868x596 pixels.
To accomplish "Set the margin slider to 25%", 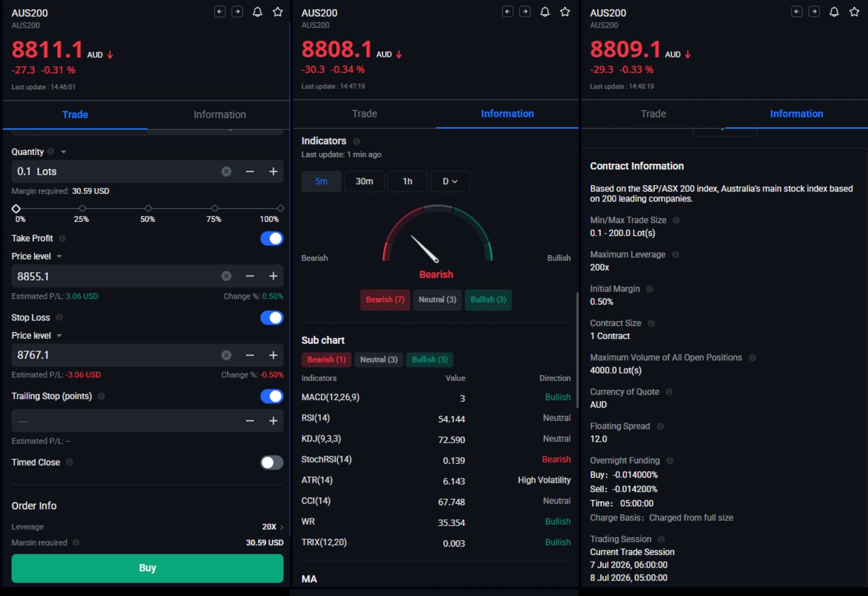I will pyautogui.click(x=82, y=208).
